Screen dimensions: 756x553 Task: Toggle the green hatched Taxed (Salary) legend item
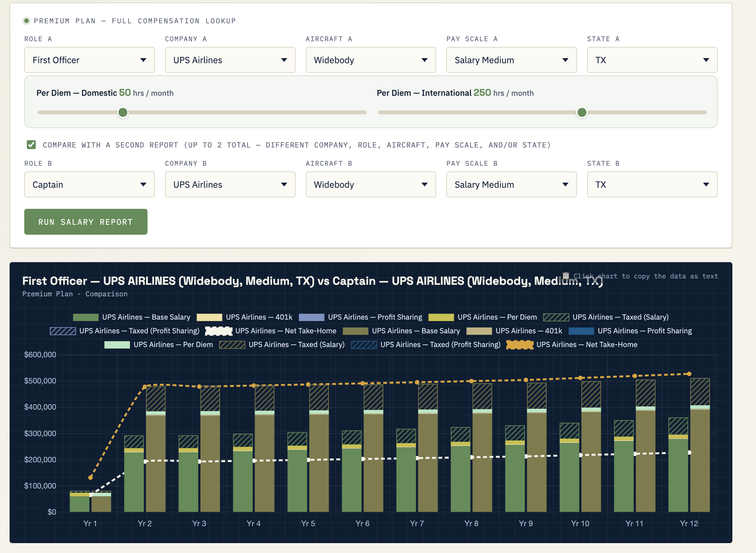606,317
